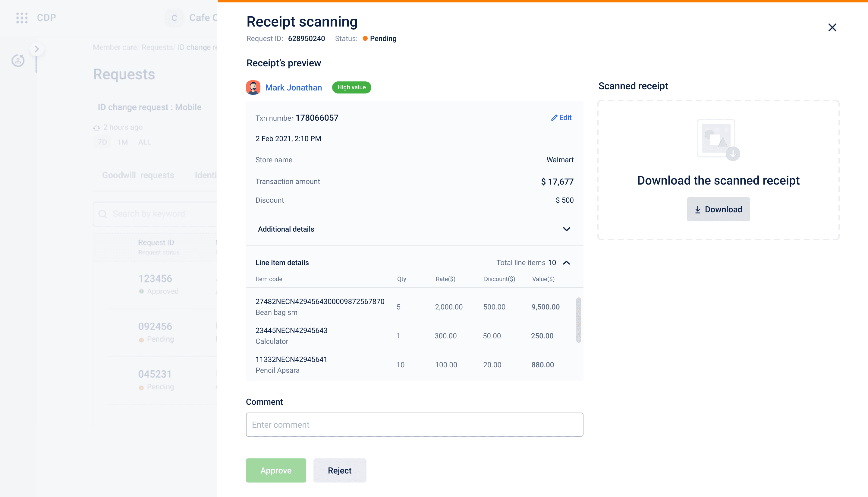Click the pencil Edit icon
Viewport: 868px width, 497px height.
point(554,118)
